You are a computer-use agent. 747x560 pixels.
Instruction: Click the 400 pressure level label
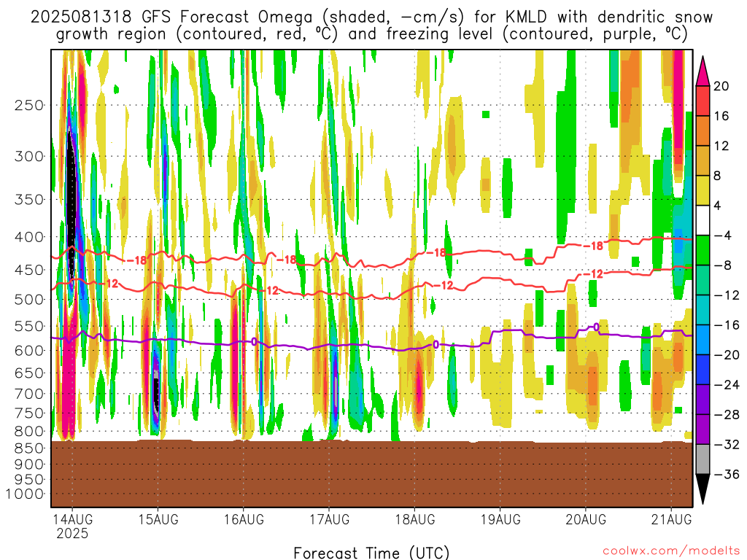point(29,237)
